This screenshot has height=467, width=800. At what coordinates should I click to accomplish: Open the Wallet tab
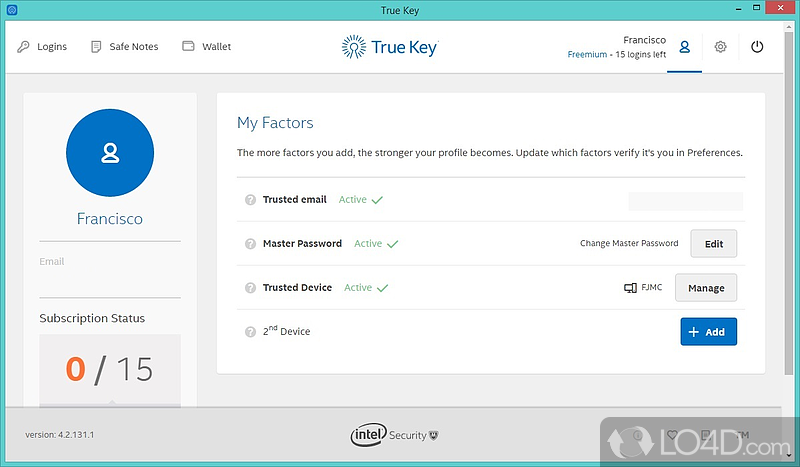[207, 46]
